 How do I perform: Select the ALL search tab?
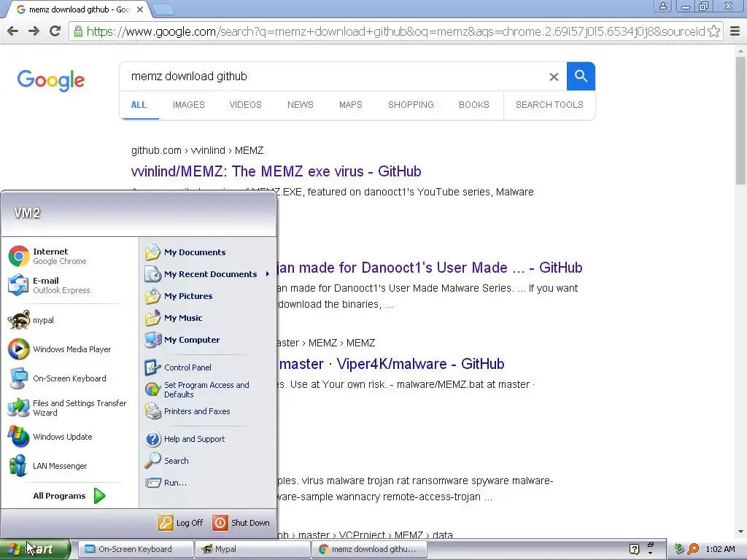(x=139, y=105)
